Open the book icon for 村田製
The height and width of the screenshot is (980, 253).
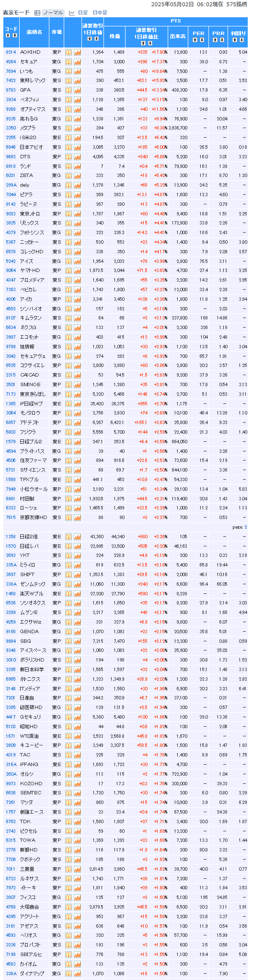[69, 499]
